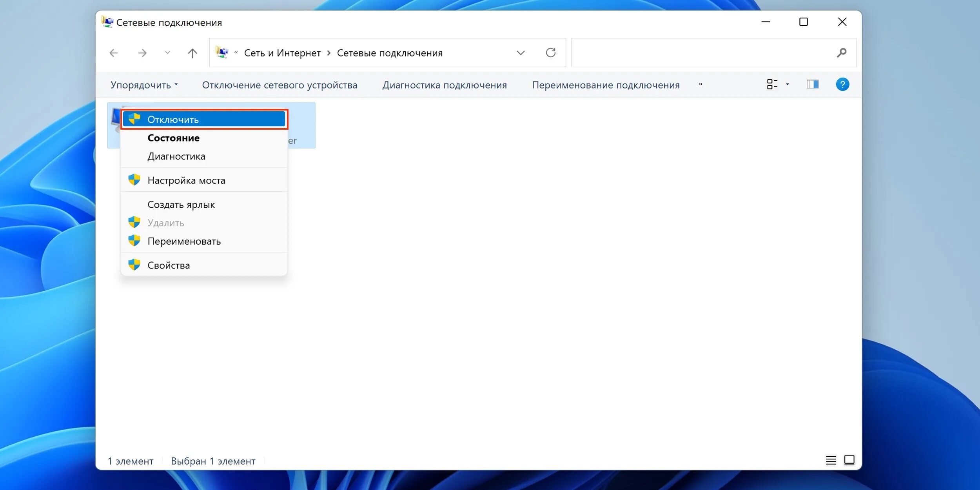Image resolution: width=980 pixels, height=490 pixels.
Task: Choose Переименовать in the context menu
Action: pos(204,241)
